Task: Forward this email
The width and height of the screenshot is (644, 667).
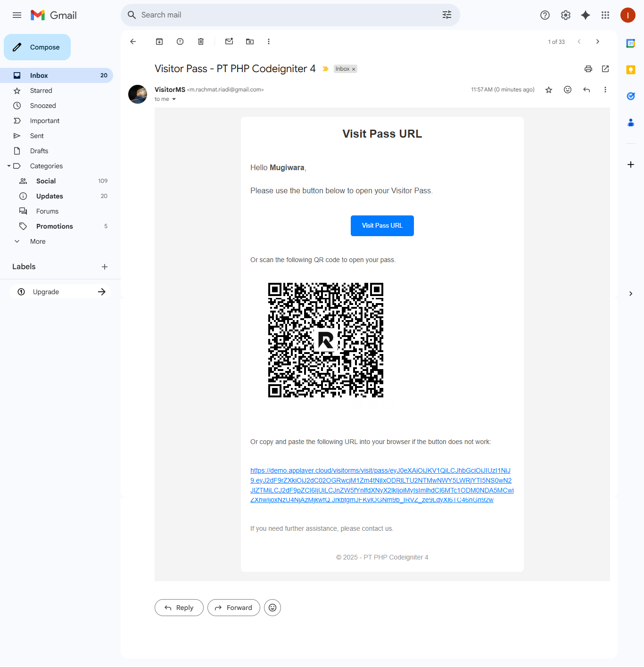Action: tap(234, 608)
